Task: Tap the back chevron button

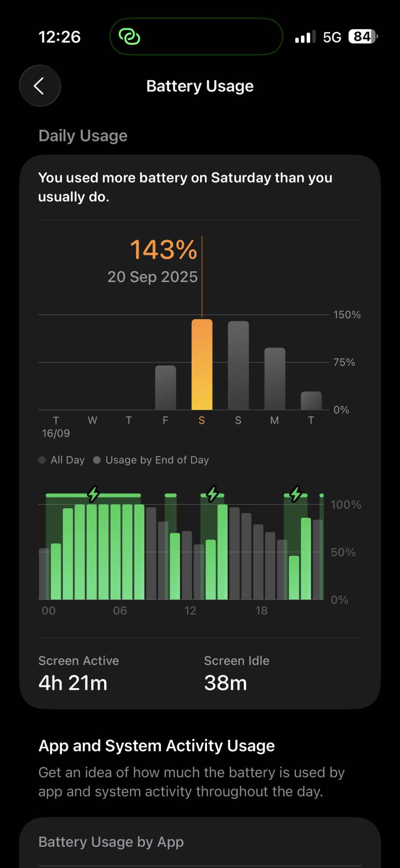Action: (x=39, y=86)
